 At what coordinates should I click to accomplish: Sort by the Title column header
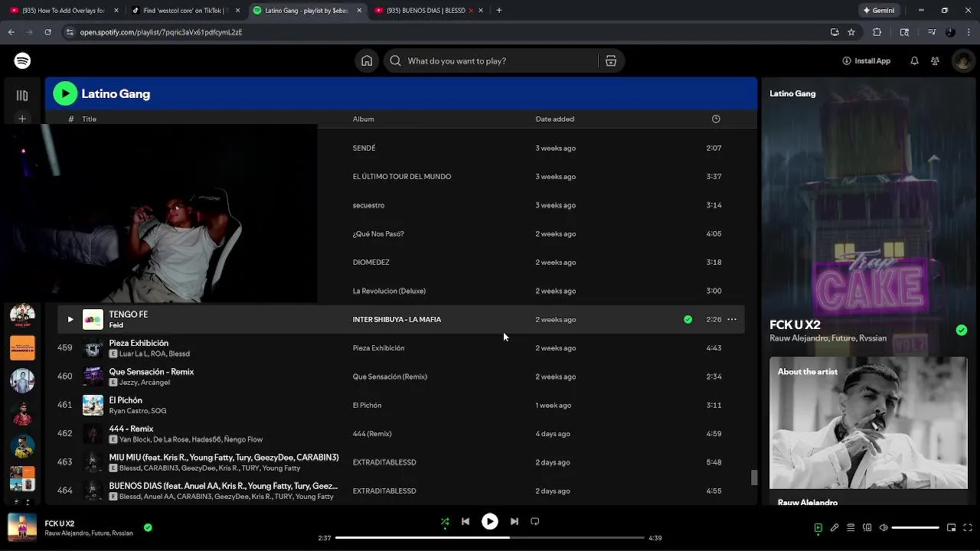tap(89, 119)
